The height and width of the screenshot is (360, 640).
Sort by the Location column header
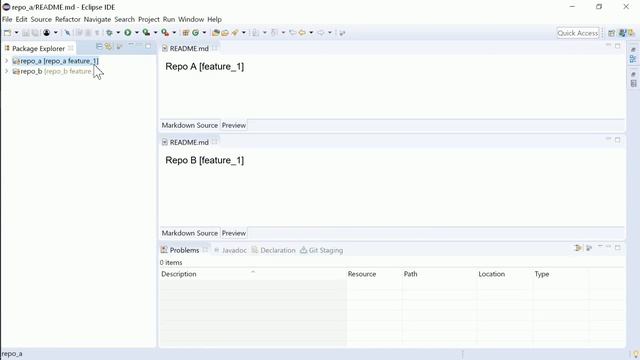505,274
